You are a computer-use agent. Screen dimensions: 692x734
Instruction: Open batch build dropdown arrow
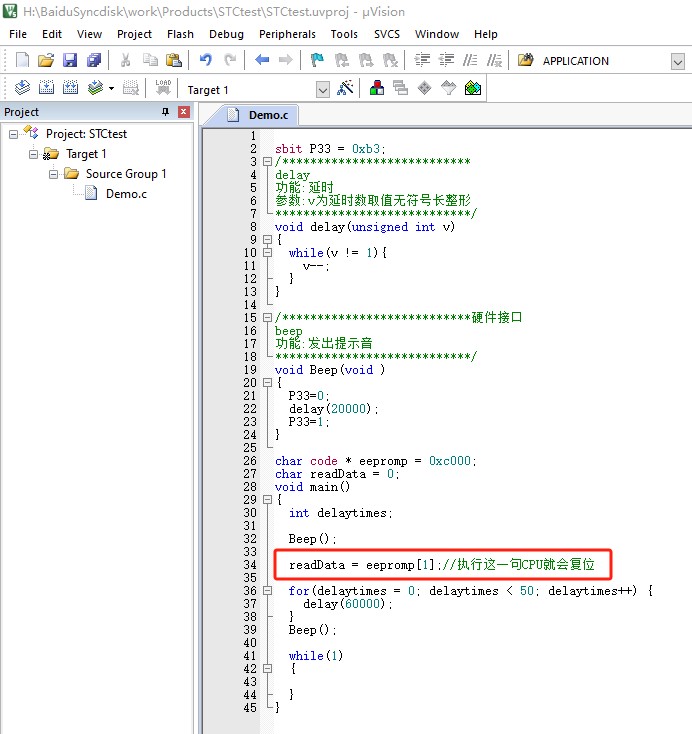[111, 88]
